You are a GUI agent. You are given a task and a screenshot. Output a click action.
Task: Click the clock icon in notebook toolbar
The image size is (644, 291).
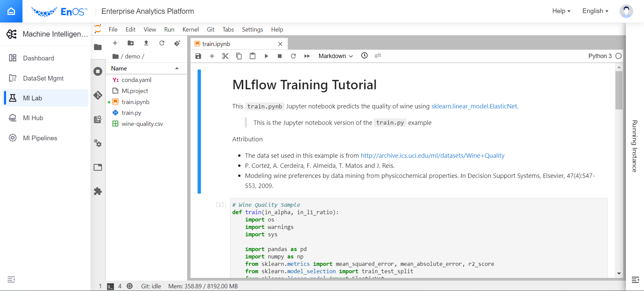[364, 55]
